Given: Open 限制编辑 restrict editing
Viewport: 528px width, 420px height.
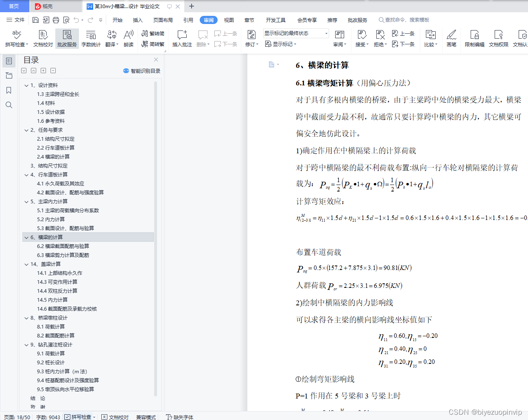Looking at the screenshot, I should [474, 39].
